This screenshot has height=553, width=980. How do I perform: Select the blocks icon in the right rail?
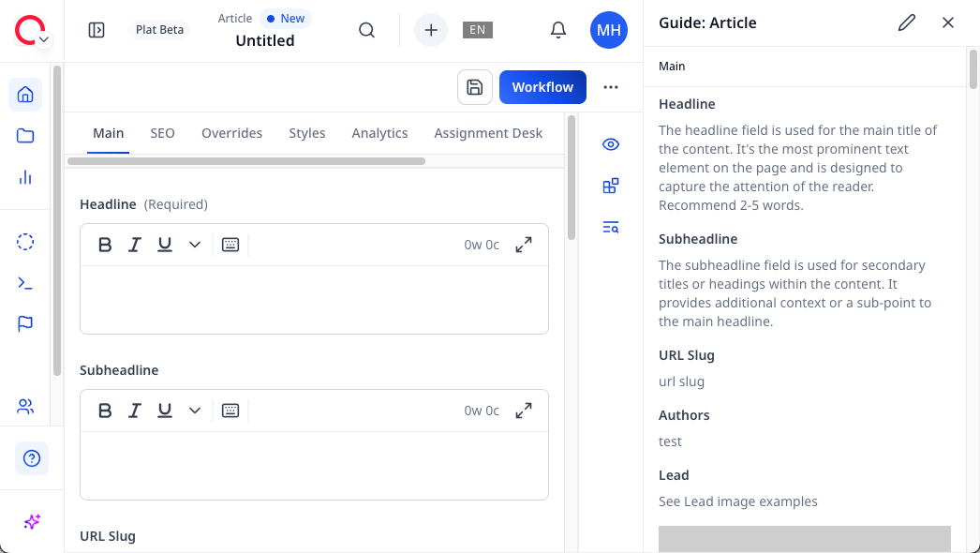tap(611, 186)
